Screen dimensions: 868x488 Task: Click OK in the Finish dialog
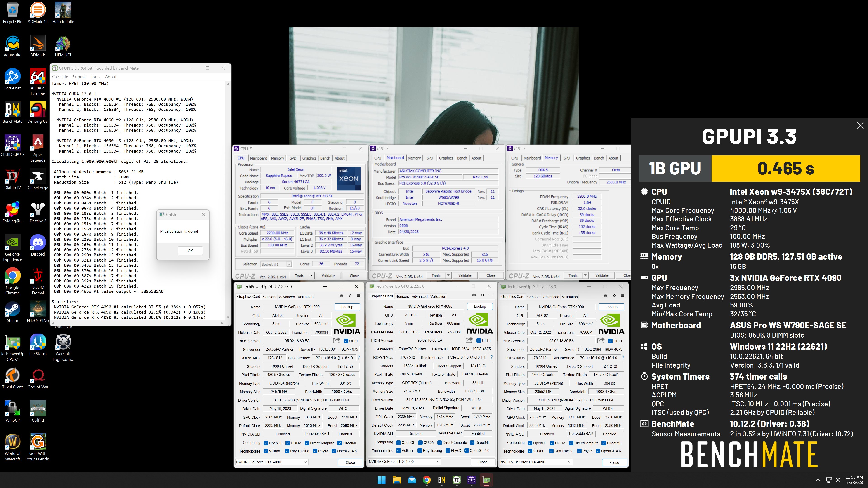click(190, 251)
